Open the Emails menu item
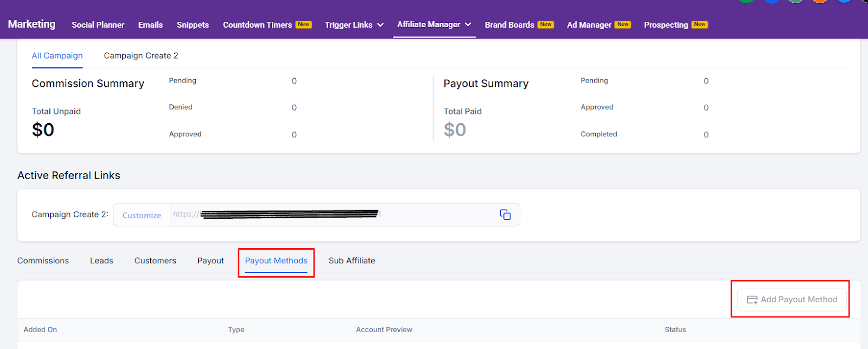868x349 pixels. pyautogui.click(x=150, y=25)
